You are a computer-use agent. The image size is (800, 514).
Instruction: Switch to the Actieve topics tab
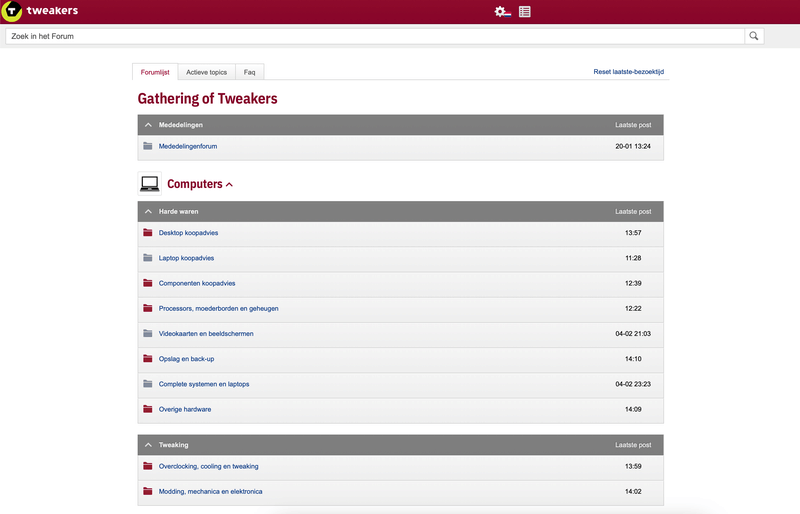(x=207, y=72)
